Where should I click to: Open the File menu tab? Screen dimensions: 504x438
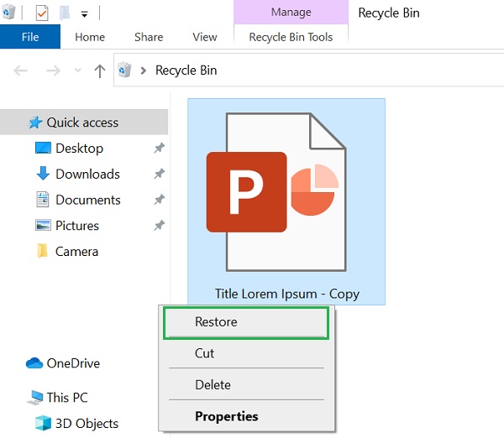pyautogui.click(x=30, y=37)
